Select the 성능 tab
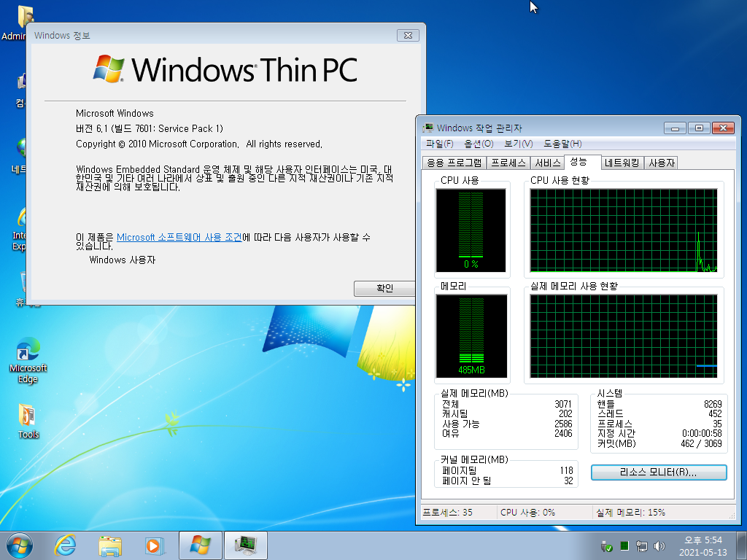747x560 pixels. 582,162
